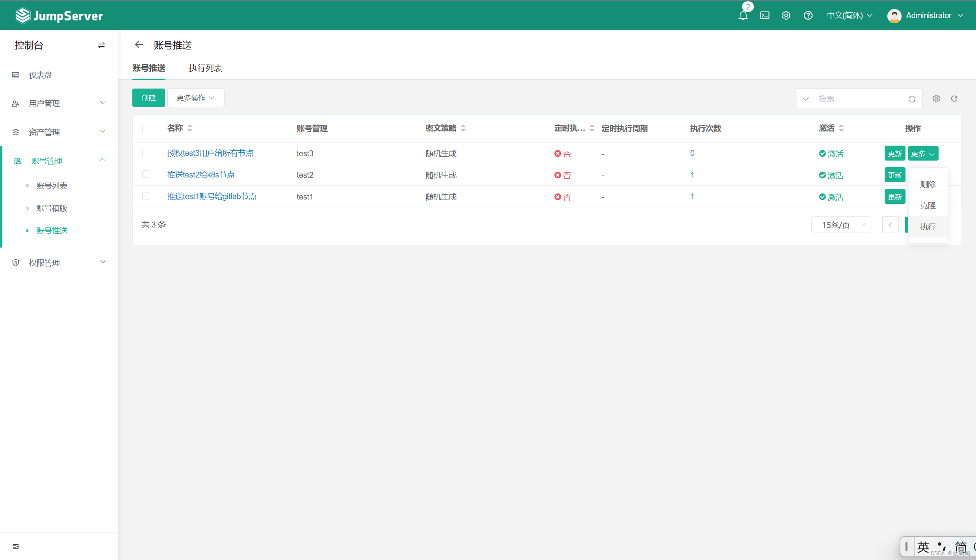Viewport: 976px width, 560px height.
Task: Select 执行 from the dropdown menu
Action: [928, 227]
